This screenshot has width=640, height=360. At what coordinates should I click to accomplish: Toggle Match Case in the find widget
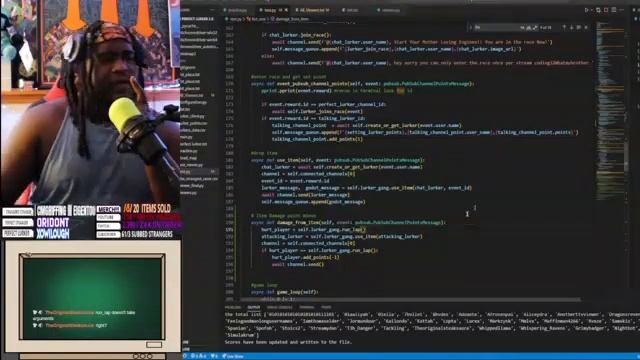click(x=522, y=27)
